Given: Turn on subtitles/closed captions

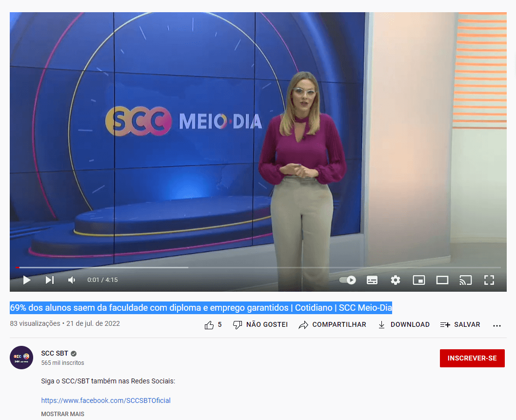Looking at the screenshot, I should click(x=372, y=280).
